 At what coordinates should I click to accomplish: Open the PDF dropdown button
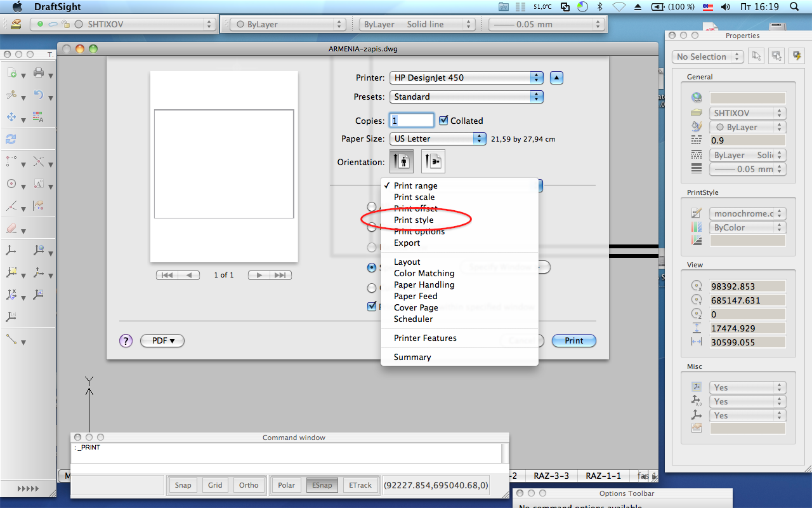point(162,340)
